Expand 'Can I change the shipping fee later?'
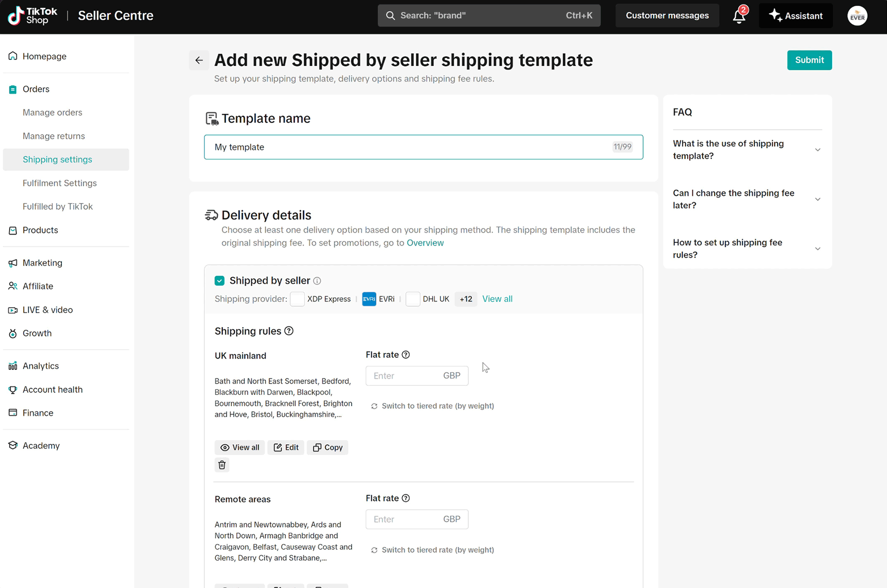Viewport: 887px width, 588px height. 818,199
